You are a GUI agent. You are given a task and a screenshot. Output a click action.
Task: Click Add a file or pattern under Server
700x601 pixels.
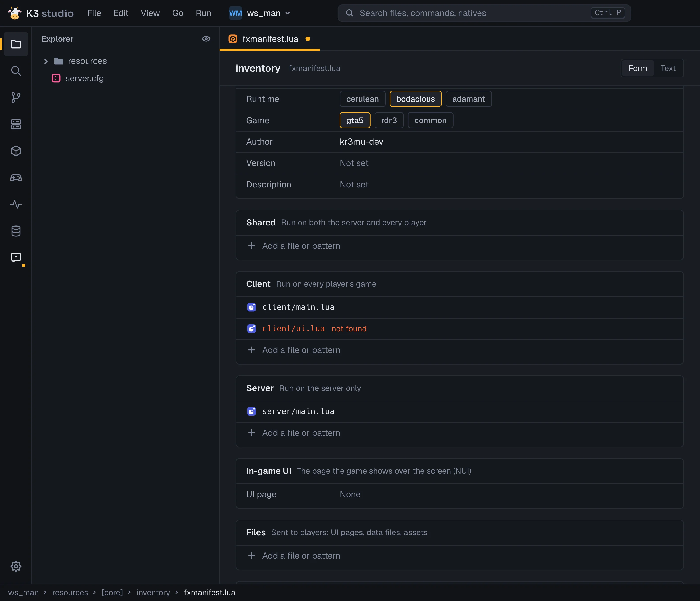tap(301, 433)
